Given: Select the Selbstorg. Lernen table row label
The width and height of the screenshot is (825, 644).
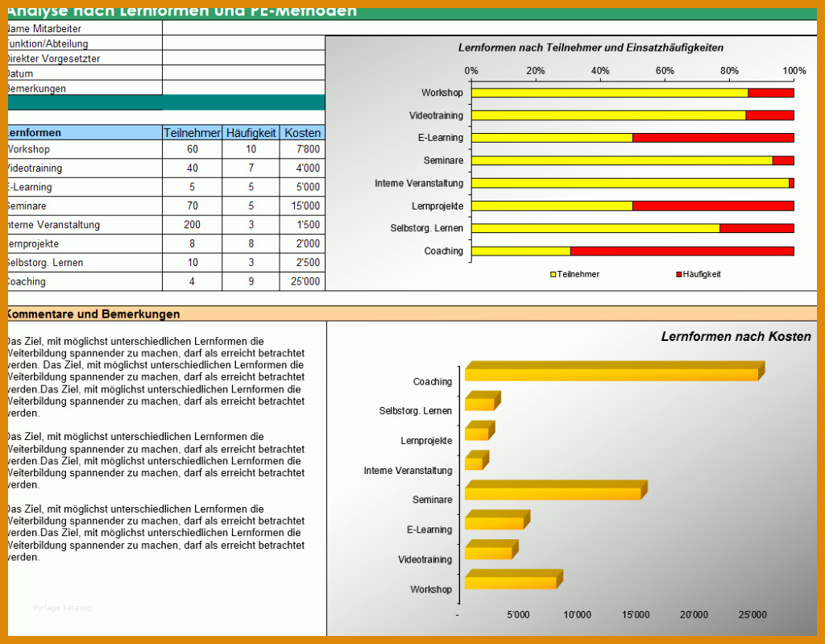Looking at the screenshot, I should tap(85, 263).
